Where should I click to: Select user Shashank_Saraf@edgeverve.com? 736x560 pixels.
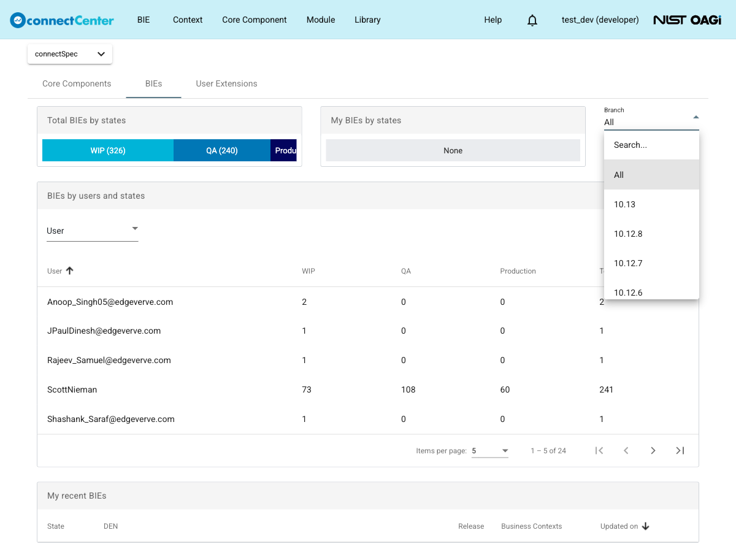(111, 419)
